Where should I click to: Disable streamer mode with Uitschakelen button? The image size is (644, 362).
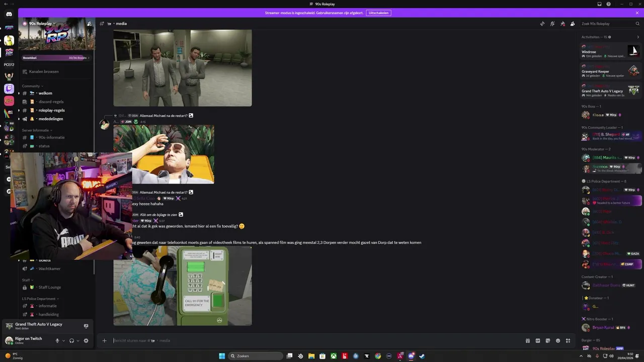pyautogui.click(x=379, y=13)
